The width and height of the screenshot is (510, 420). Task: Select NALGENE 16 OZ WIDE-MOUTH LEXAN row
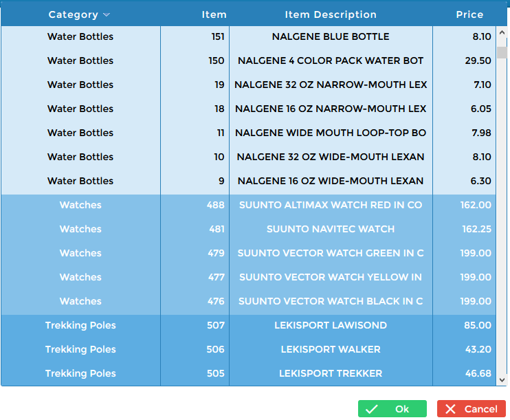(x=249, y=181)
